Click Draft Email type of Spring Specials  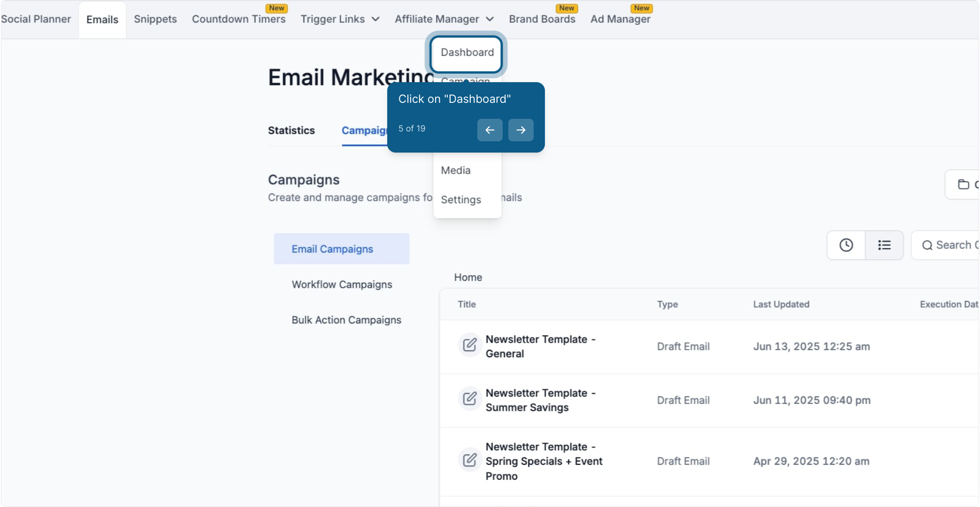[x=683, y=461]
